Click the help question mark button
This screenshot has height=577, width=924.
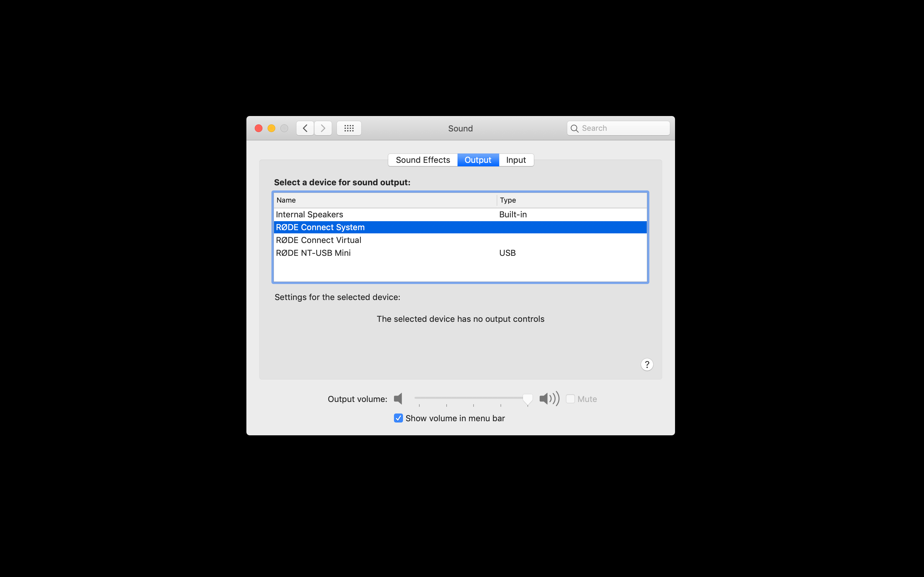tap(647, 364)
